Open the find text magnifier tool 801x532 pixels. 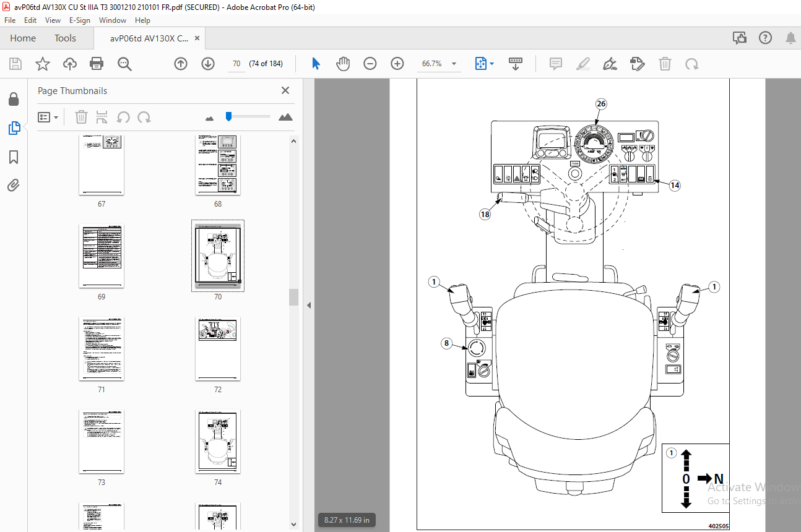(x=124, y=64)
